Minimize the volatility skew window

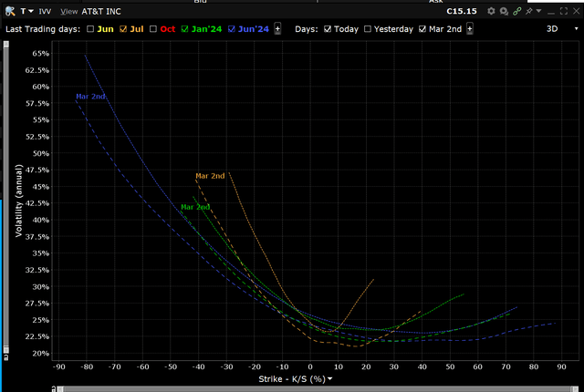coord(551,12)
